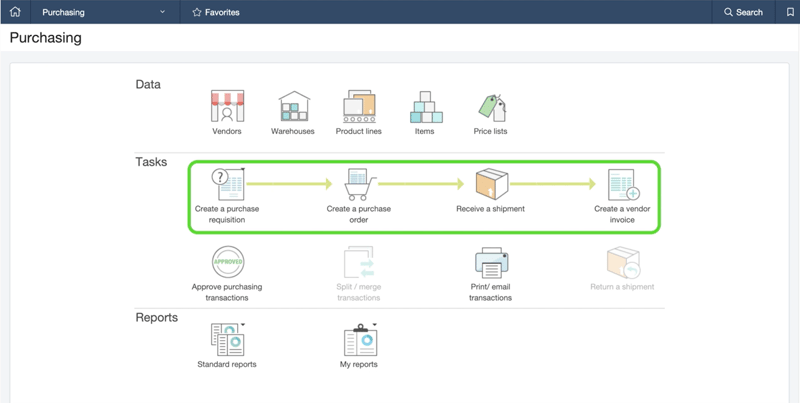Screen dimensions: 800x403
Task: Click the "Approve purchasing transactions" text
Action: [227, 292]
